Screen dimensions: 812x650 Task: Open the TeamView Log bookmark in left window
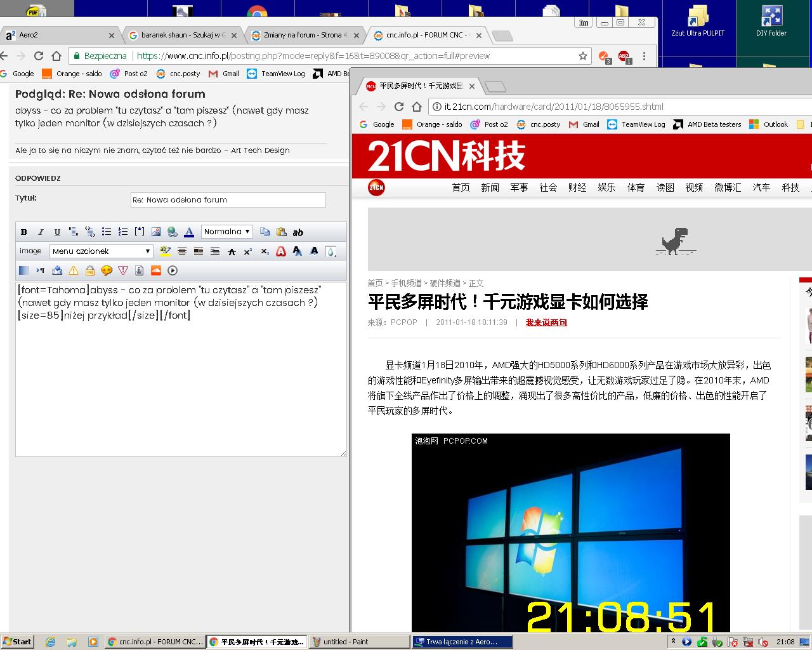[x=277, y=74]
